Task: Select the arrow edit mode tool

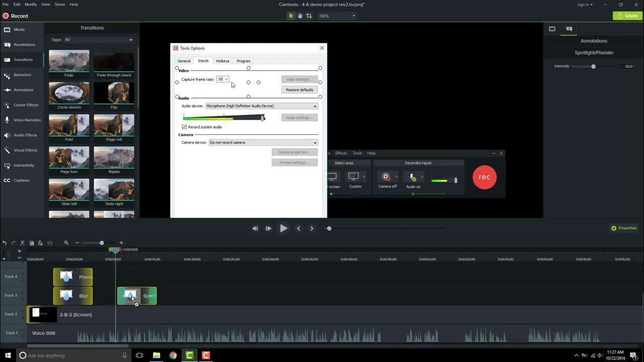Action: 291,16
